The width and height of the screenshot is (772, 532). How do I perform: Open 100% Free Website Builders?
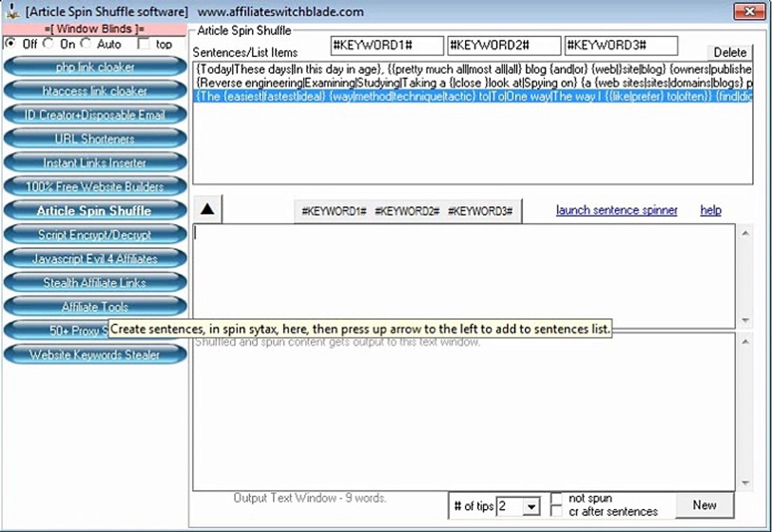95,187
